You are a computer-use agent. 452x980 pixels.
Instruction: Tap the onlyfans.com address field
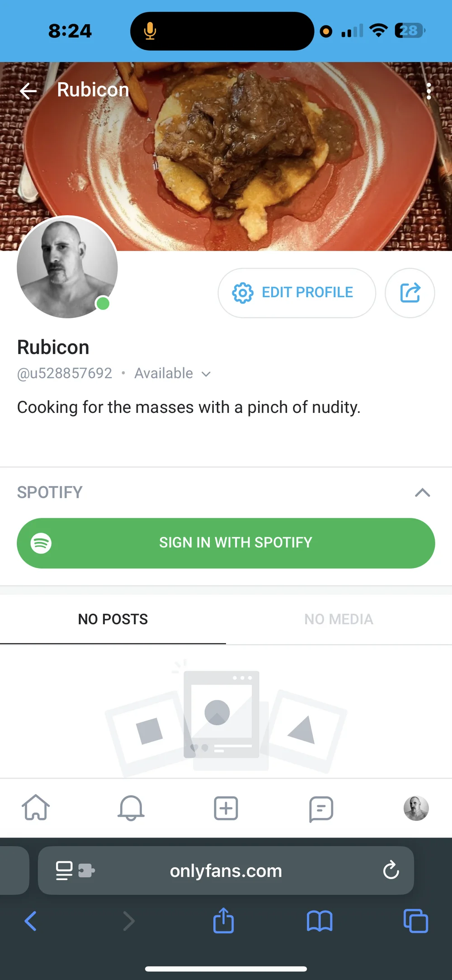pyautogui.click(x=226, y=871)
